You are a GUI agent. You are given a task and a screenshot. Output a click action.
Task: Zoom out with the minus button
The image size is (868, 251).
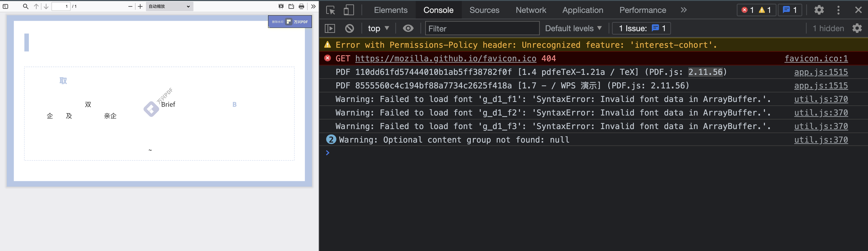tap(130, 6)
